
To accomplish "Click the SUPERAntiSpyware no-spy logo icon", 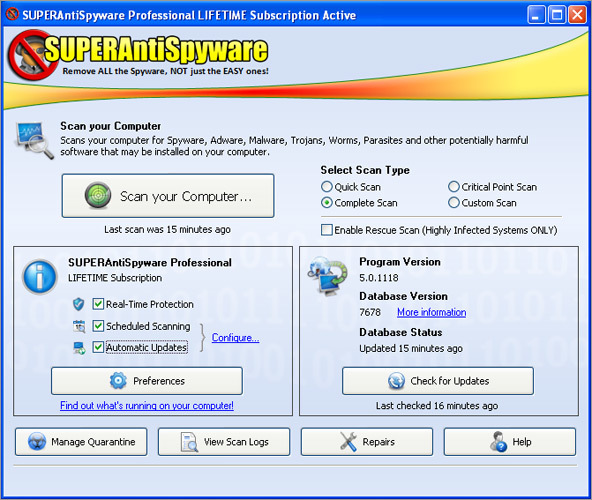I will (32, 55).
